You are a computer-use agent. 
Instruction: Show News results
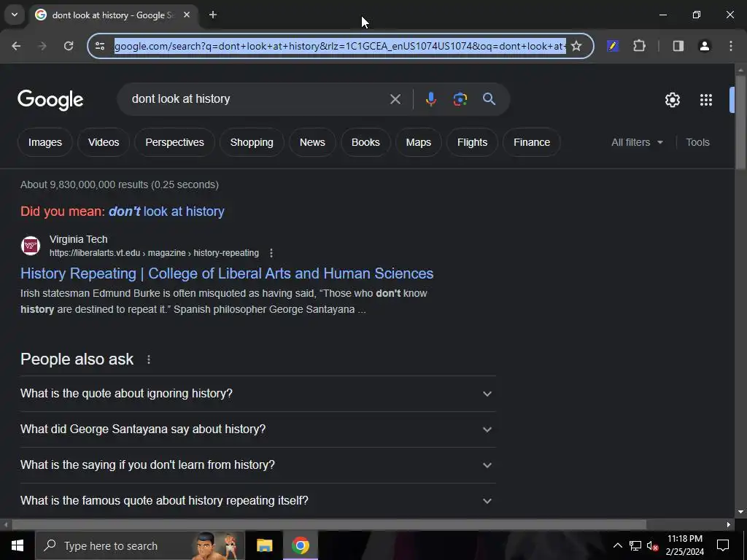[x=312, y=142]
